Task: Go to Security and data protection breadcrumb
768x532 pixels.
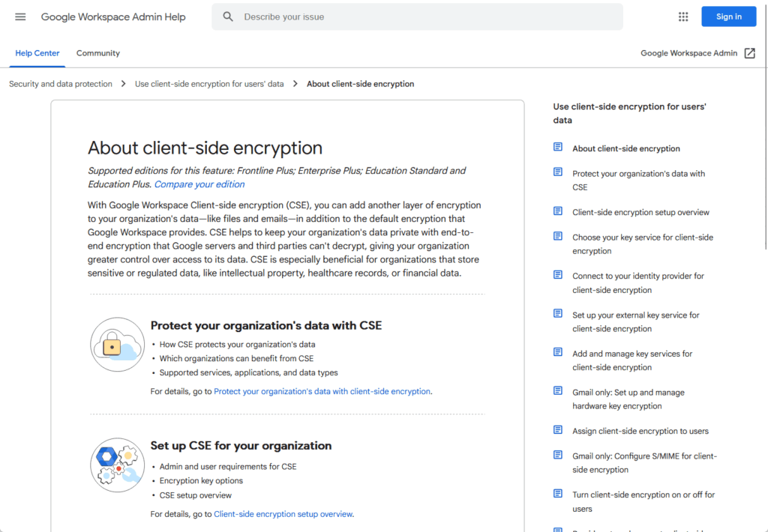Action: click(61, 84)
